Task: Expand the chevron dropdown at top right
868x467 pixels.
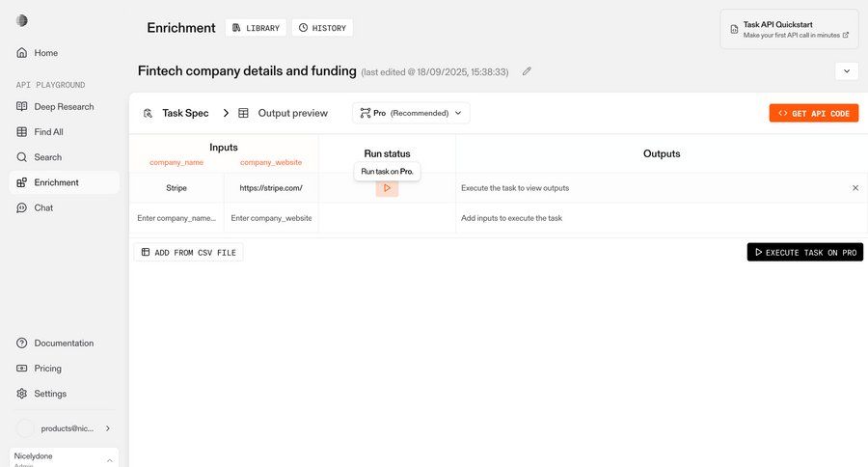Action: tap(847, 71)
